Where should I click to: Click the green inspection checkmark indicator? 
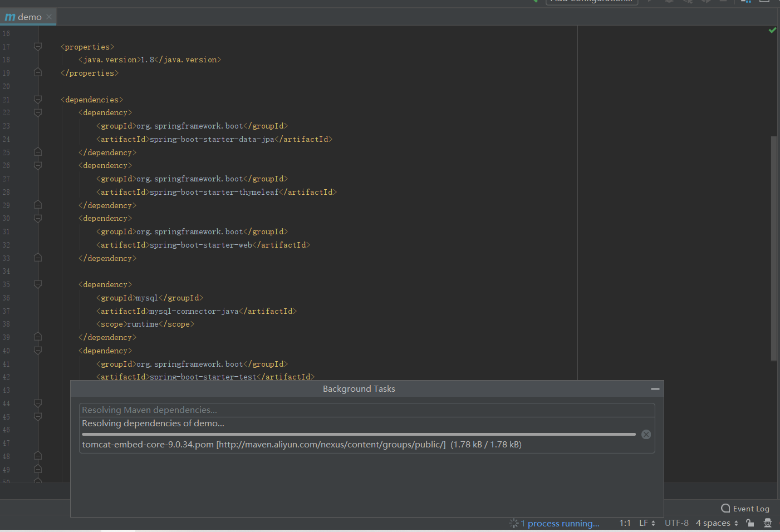click(x=772, y=30)
